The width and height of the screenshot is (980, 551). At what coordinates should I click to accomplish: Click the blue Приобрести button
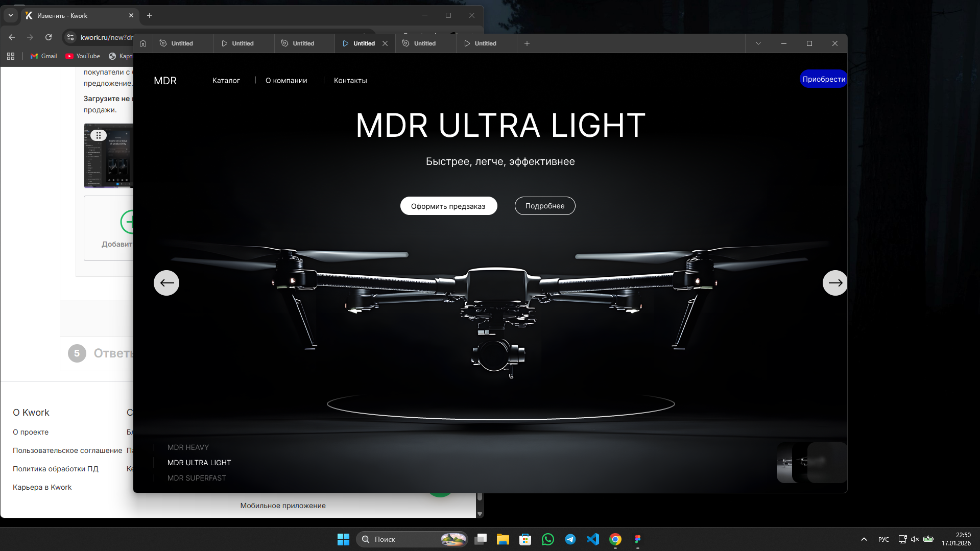823,79
